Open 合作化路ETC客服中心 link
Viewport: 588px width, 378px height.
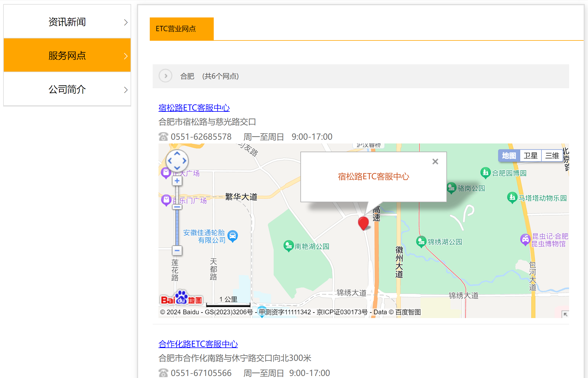point(198,344)
